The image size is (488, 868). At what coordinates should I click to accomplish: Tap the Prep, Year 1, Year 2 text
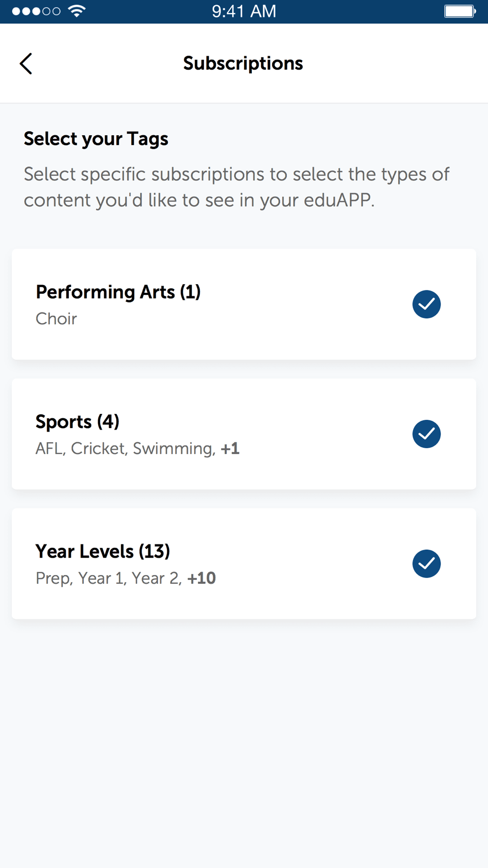coord(109,579)
